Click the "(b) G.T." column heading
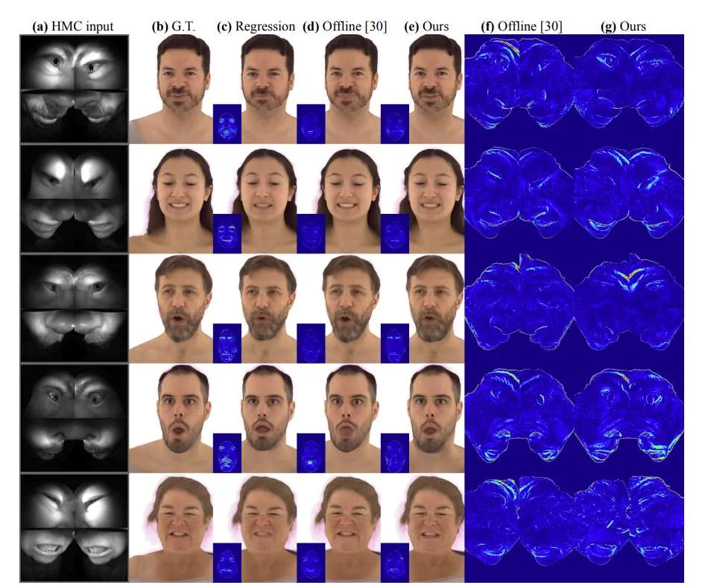 point(174,27)
